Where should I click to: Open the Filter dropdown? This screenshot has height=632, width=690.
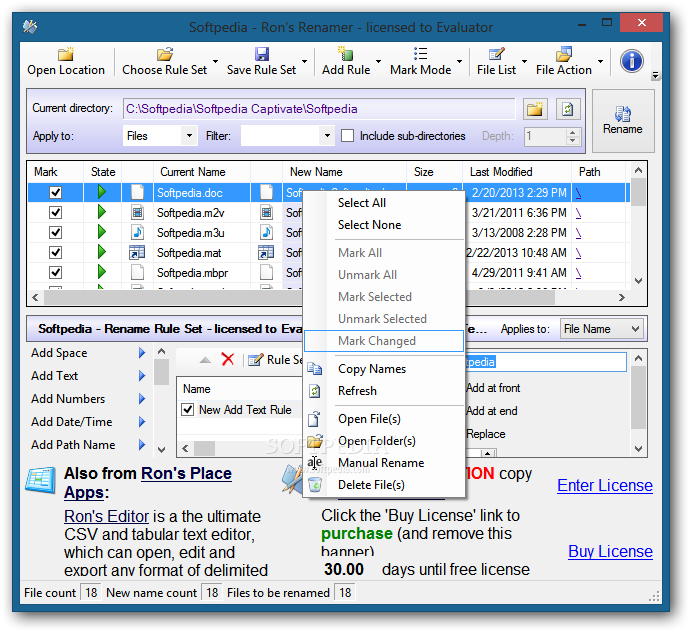[327, 136]
